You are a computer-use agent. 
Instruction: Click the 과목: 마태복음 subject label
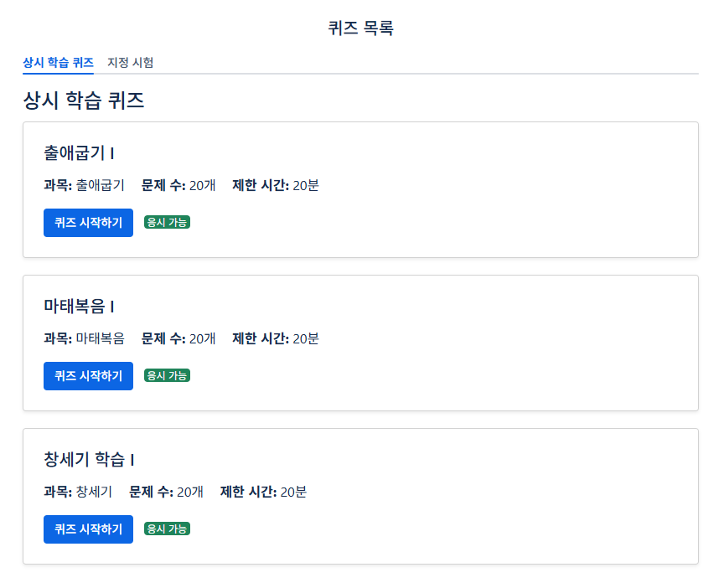(x=84, y=338)
